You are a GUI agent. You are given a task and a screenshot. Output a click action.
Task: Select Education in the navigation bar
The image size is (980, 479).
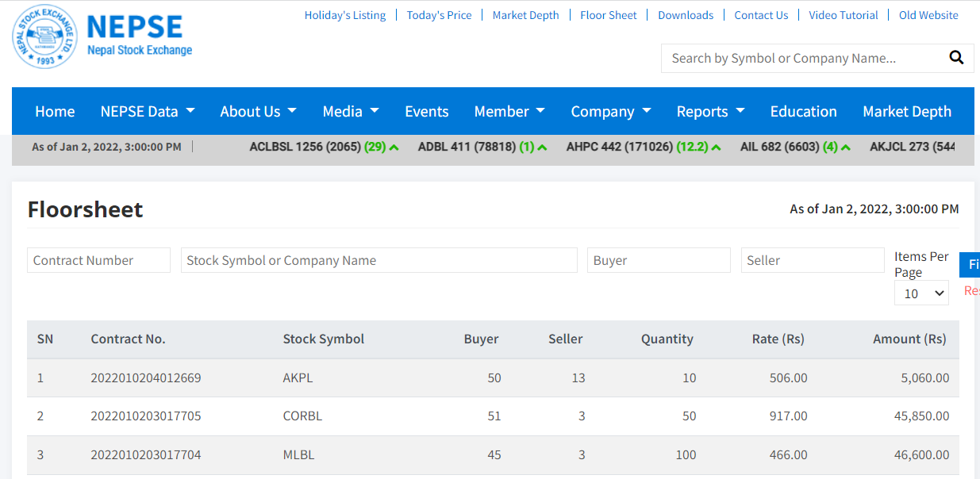[x=803, y=112]
